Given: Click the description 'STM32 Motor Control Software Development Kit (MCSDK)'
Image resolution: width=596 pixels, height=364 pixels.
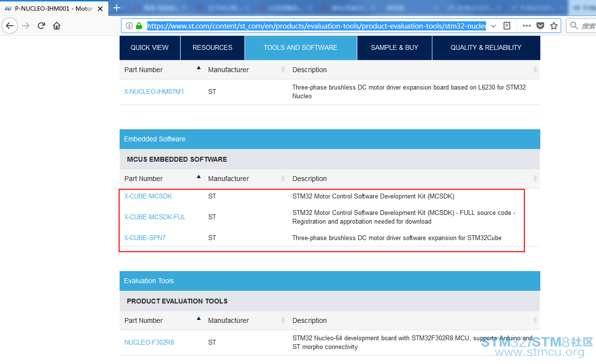Looking at the screenshot, I should [x=373, y=196].
